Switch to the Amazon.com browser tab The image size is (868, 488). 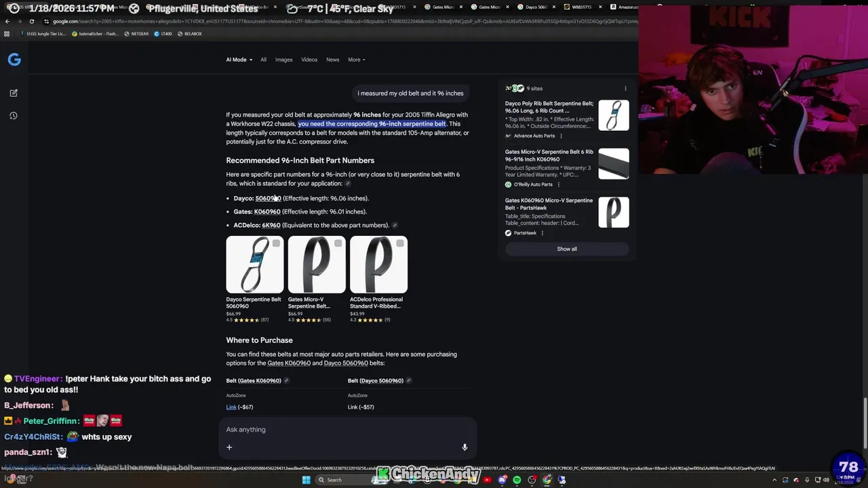[x=623, y=7]
